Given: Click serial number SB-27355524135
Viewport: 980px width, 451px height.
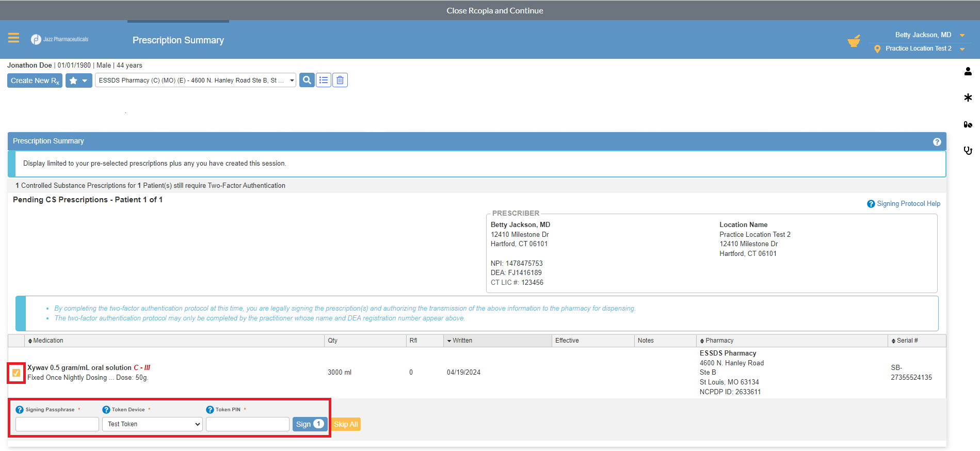Looking at the screenshot, I should (x=911, y=373).
